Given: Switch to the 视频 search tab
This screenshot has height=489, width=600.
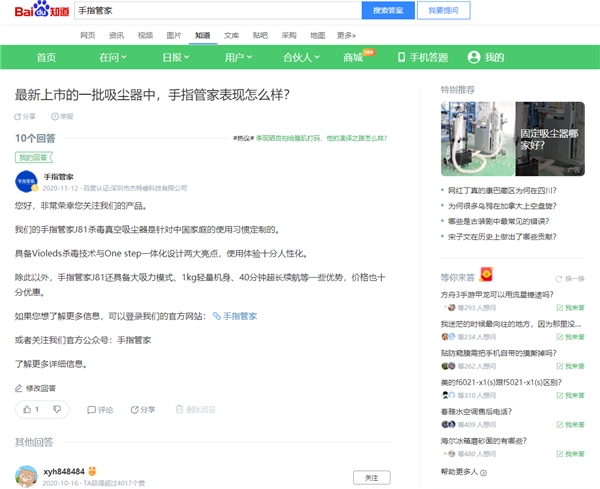Looking at the screenshot, I should point(145,35).
